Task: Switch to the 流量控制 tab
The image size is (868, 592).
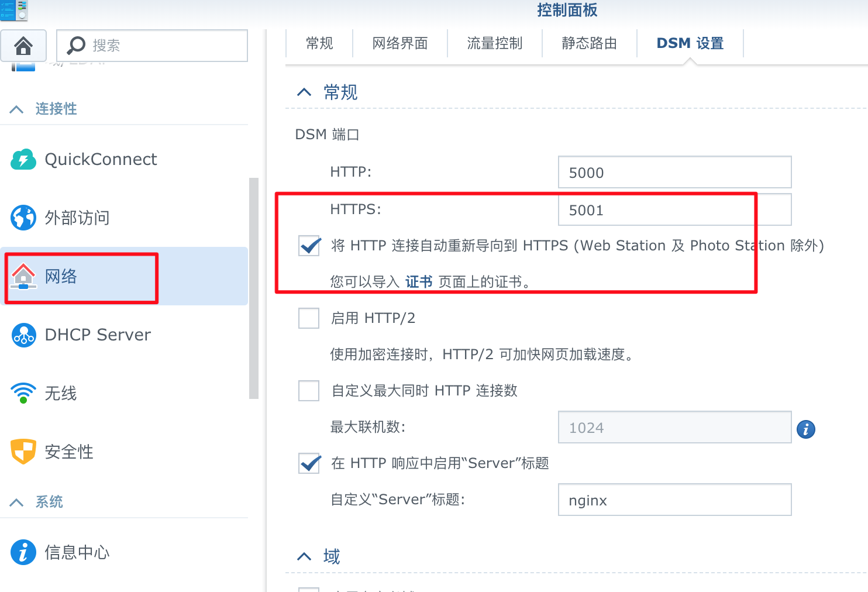Action: pos(495,43)
